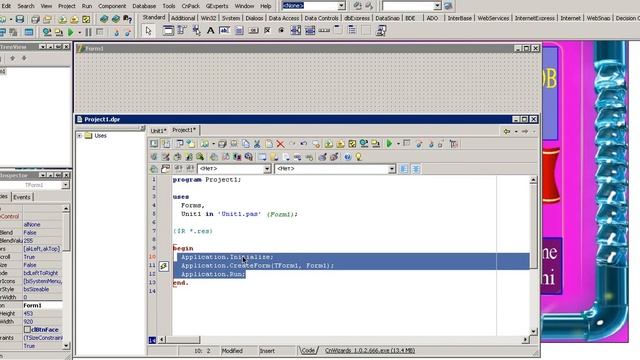Screen dimensions: 640x360
Task: Open dropdown arrow beside editor Run button
Action: click(x=398, y=144)
